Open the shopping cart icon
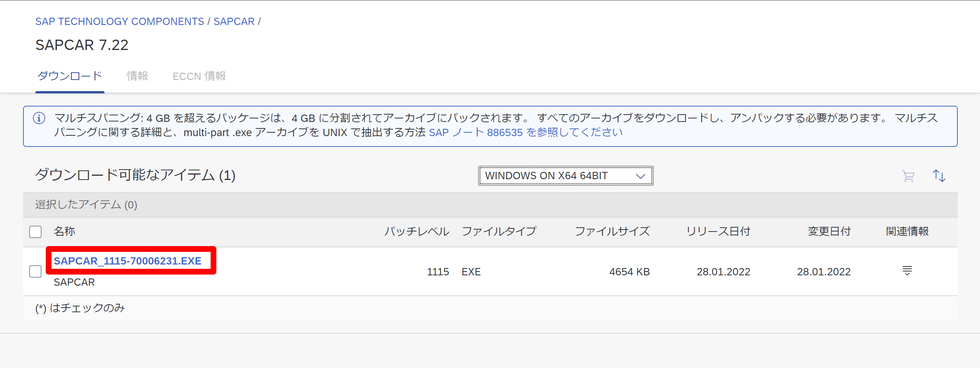The width and height of the screenshot is (980, 368). click(x=908, y=176)
